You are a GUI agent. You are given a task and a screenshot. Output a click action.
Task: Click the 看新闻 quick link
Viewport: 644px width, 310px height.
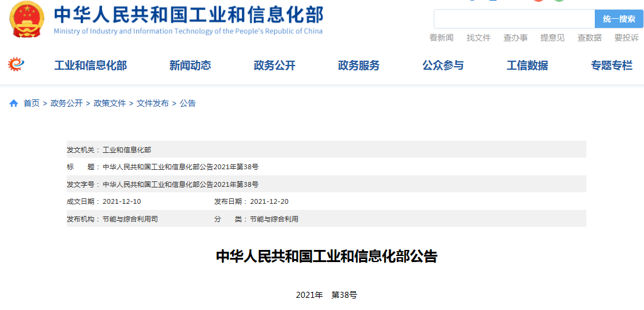tap(442, 38)
